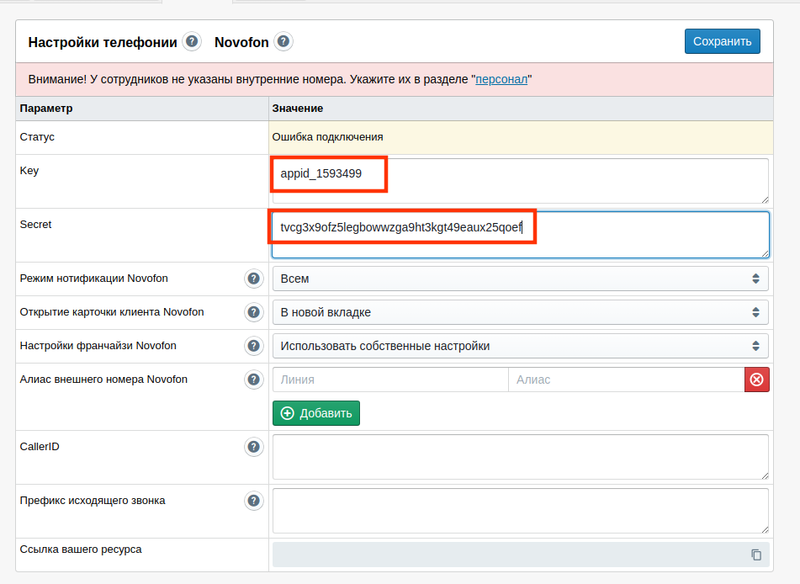Open the Режим нотификации dropdown showing Всем
800x584 pixels.
pos(520,278)
